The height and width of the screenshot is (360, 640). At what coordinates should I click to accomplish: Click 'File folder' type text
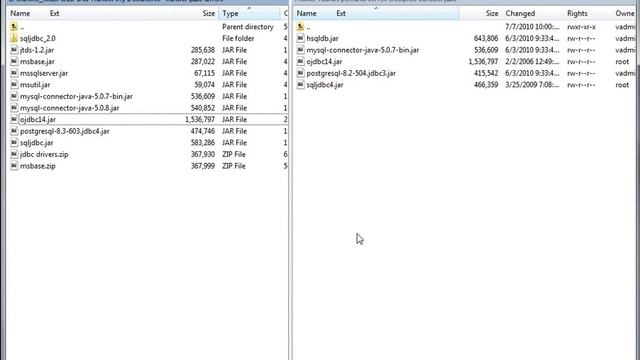click(238, 38)
